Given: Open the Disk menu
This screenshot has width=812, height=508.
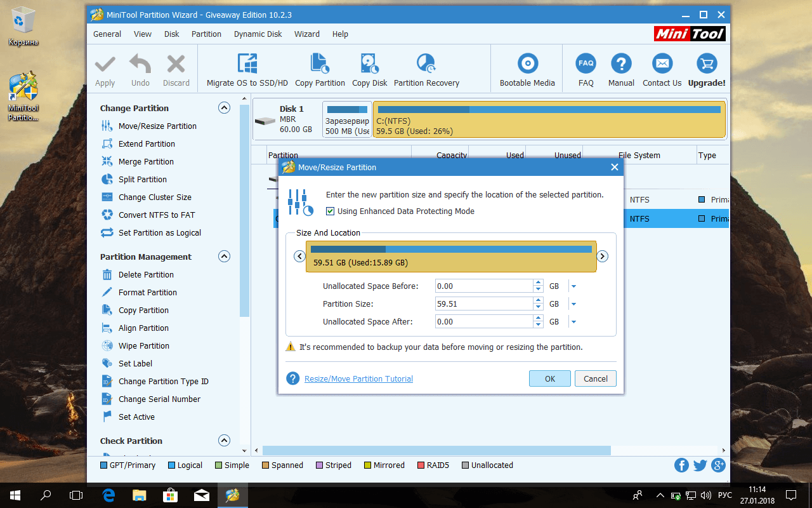Looking at the screenshot, I should coord(172,34).
